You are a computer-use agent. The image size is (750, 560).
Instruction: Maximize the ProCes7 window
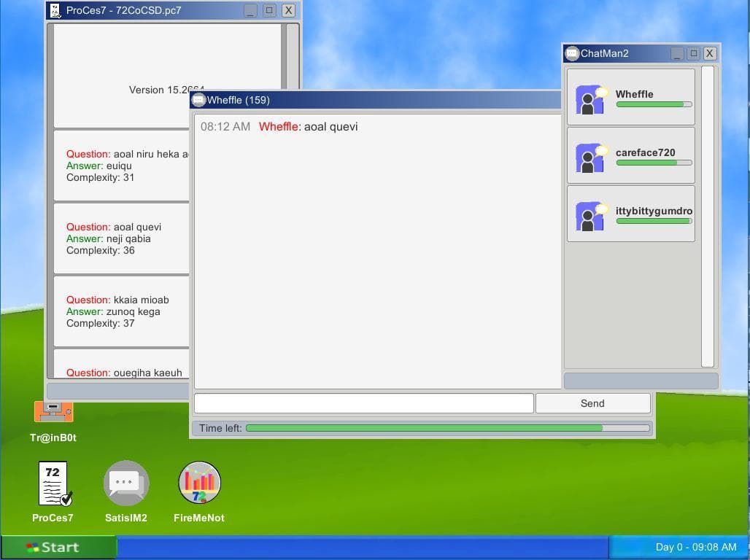(269, 10)
